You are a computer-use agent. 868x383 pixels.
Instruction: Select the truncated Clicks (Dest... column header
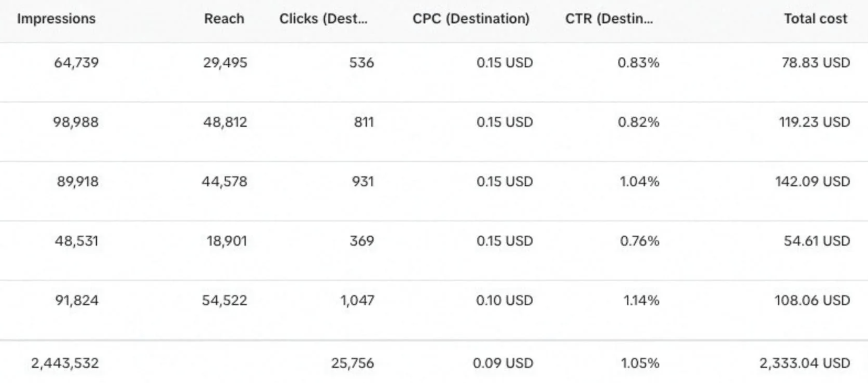coord(323,19)
